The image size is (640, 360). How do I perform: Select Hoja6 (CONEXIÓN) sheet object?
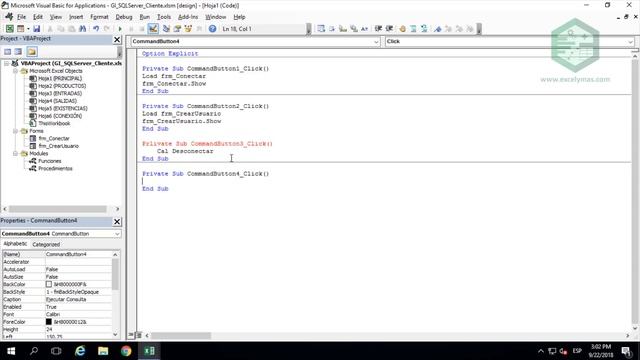60,116
